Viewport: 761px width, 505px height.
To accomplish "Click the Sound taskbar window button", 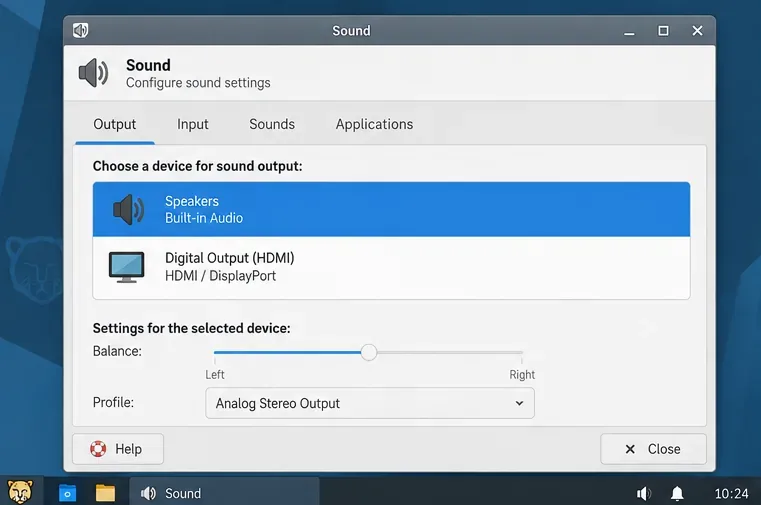I will tap(224, 493).
